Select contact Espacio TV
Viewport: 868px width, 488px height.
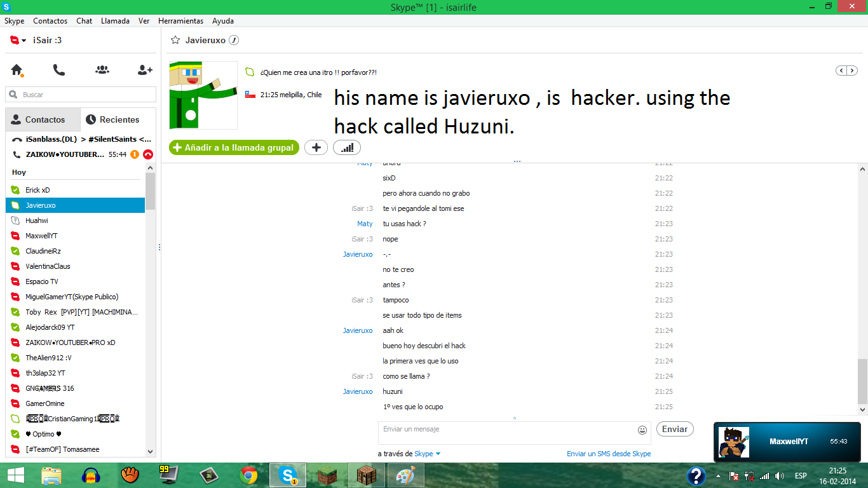[x=75, y=281]
